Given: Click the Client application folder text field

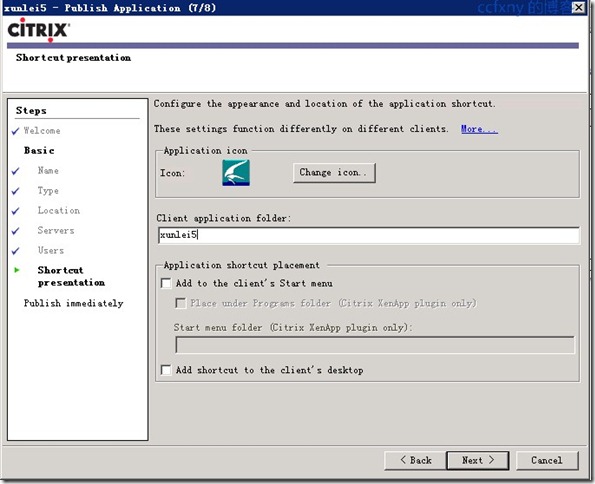Looking at the screenshot, I should (x=368, y=235).
